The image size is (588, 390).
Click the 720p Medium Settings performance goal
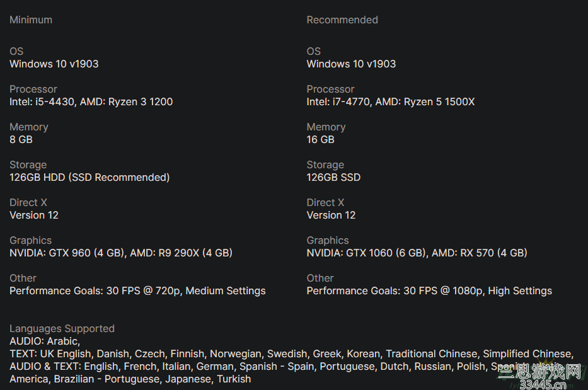pyautogui.click(x=137, y=290)
